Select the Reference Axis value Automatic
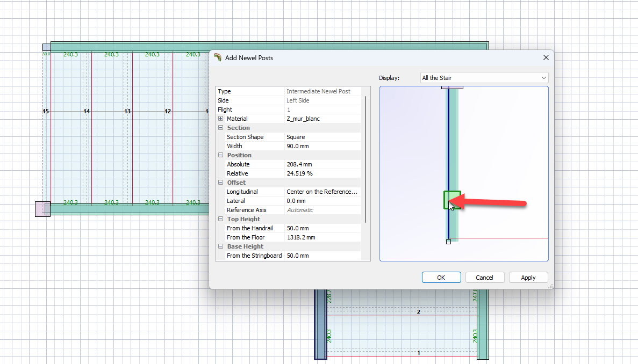Viewport: 638px width, 364px height. click(322, 210)
